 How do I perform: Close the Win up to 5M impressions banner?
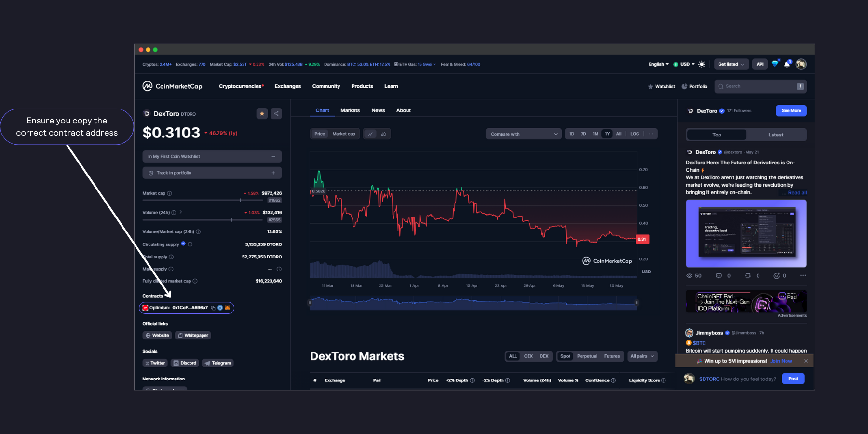tap(806, 361)
